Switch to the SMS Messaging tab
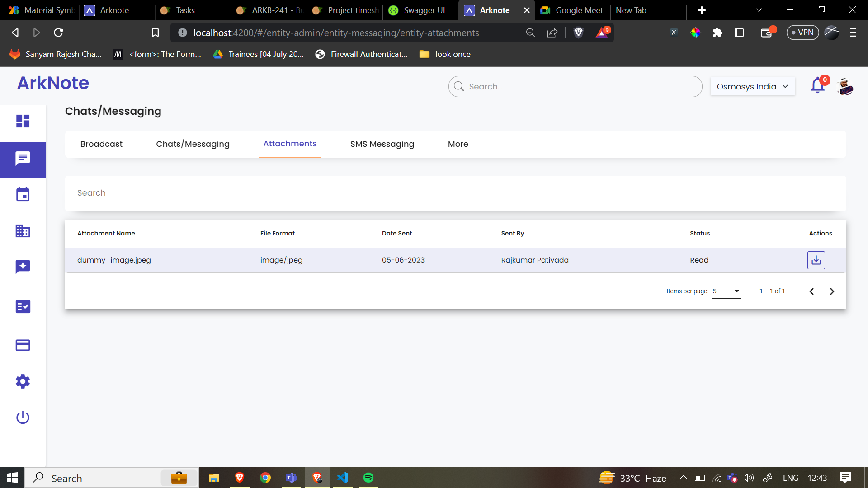The width and height of the screenshot is (868, 488). tap(382, 144)
